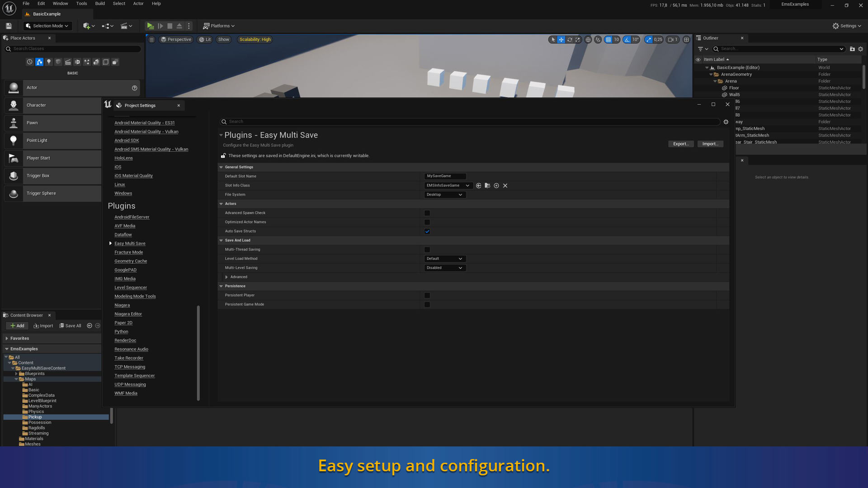The height and width of the screenshot is (488, 868).
Task: Click the save current level icon
Action: coord(9,26)
